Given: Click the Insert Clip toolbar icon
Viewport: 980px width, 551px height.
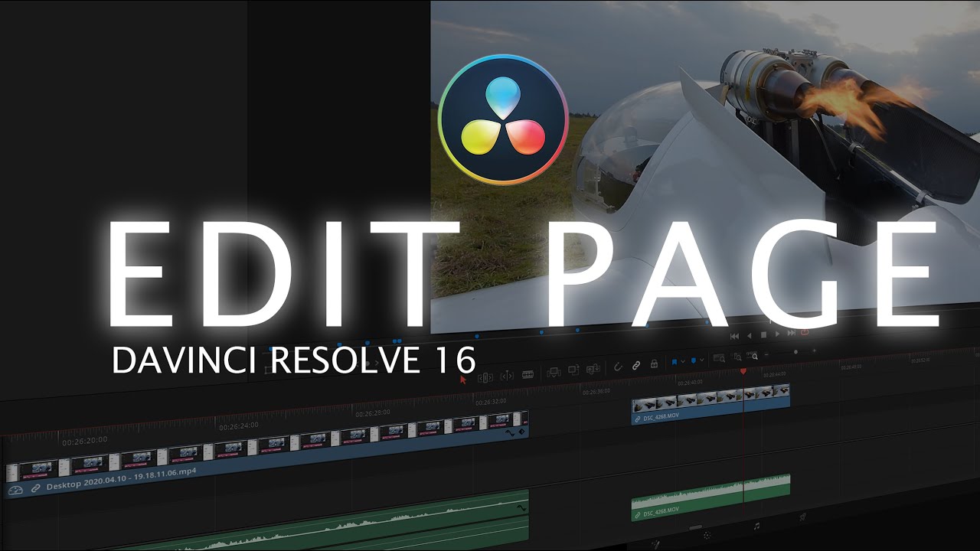Looking at the screenshot, I should point(554,372).
